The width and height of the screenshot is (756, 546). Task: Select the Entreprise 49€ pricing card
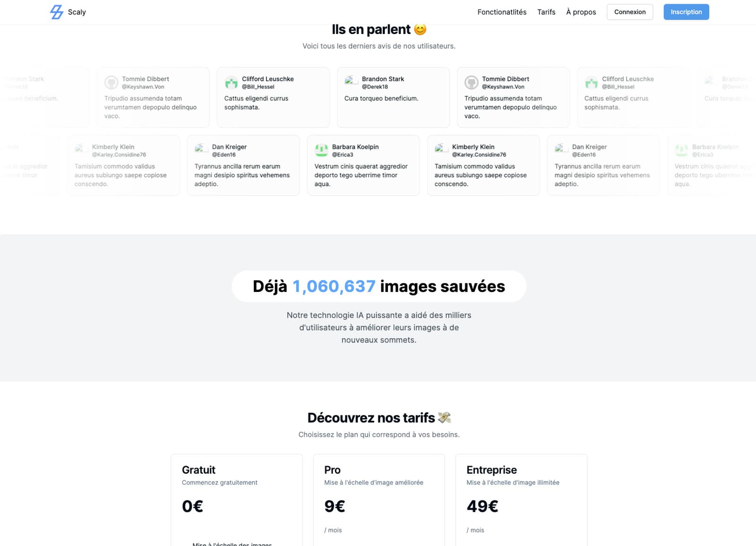tap(521, 500)
